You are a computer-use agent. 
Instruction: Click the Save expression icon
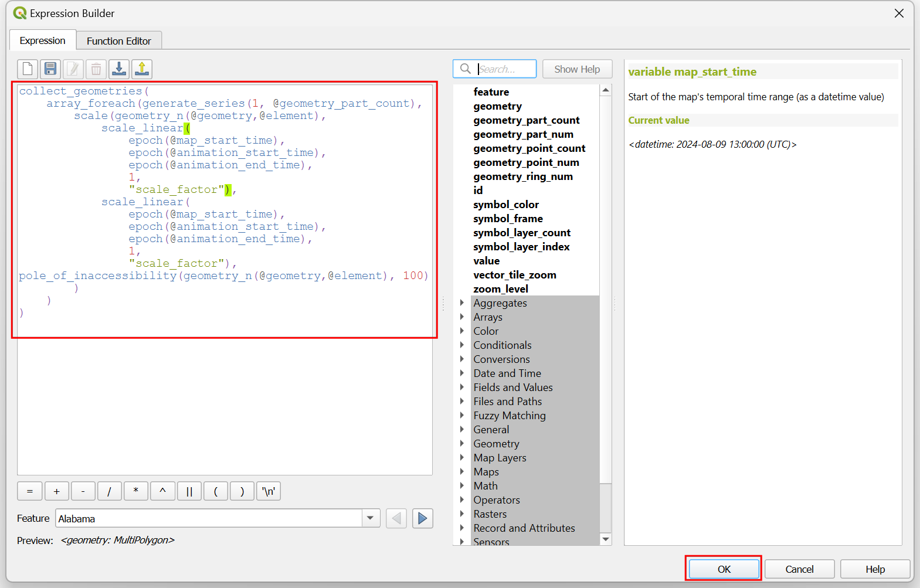50,69
